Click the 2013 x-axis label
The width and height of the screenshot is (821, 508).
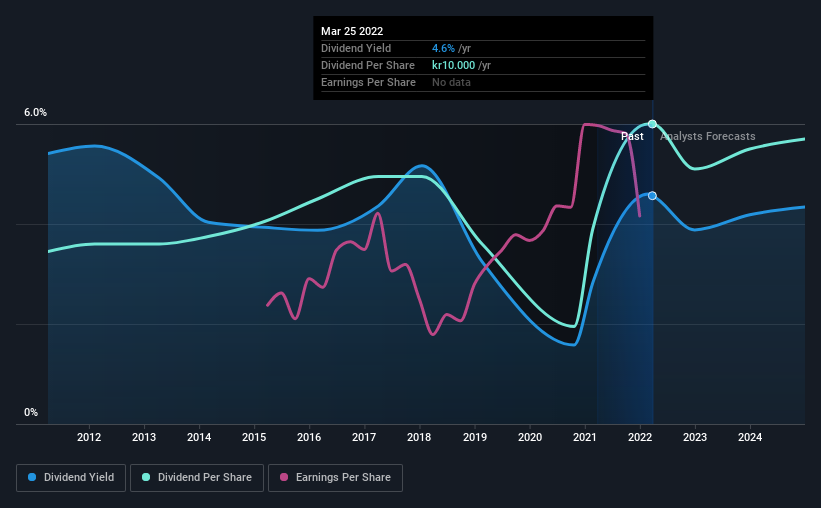(x=144, y=437)
